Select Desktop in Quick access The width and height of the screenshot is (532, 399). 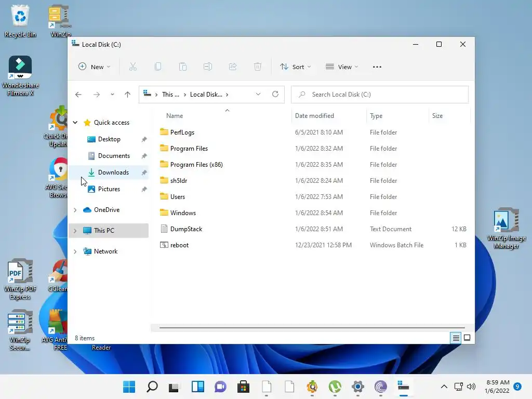109,139
